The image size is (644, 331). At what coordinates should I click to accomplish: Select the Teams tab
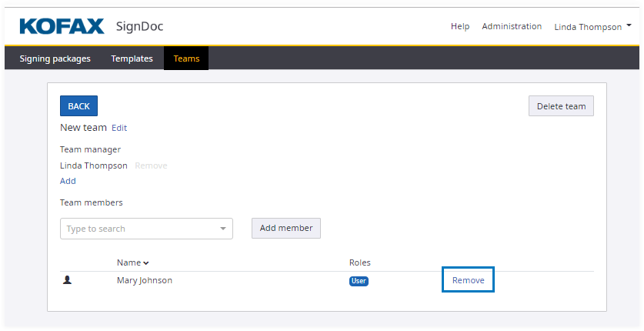pyautogui.click(x=186, y=59)
